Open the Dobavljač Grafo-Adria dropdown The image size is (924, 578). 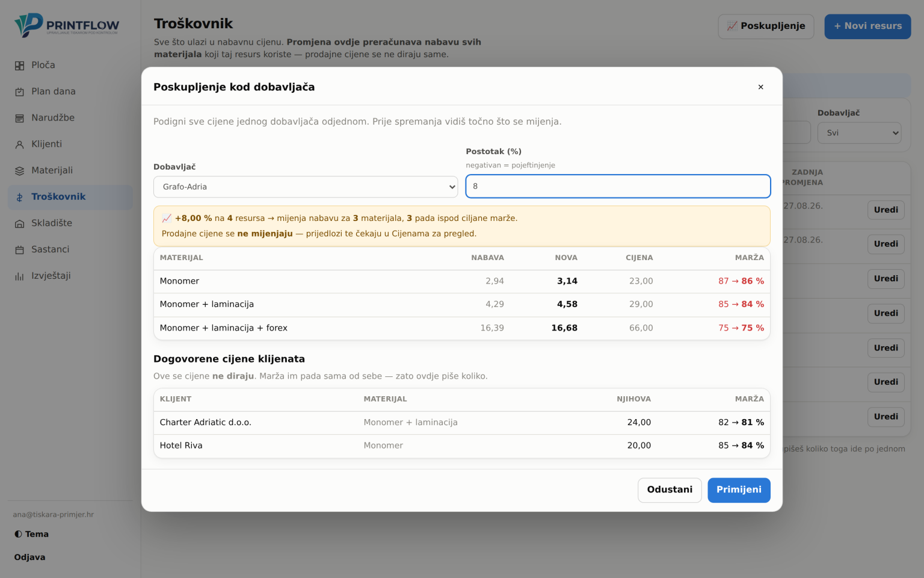pyautogui.click(x=306, y=187)
